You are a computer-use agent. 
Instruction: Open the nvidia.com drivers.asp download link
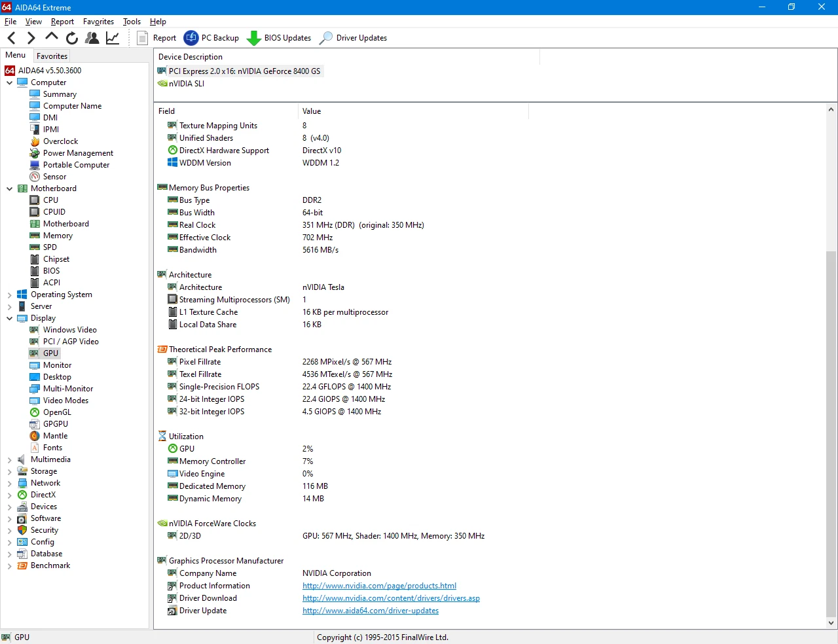391,598
